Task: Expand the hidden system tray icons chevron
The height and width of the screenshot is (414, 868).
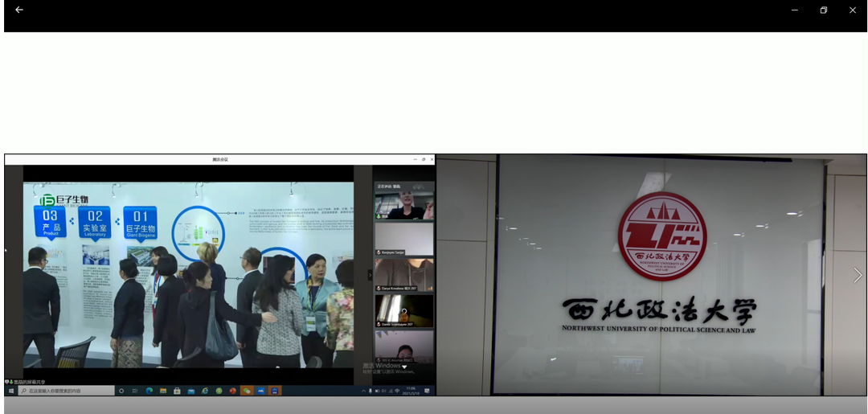Action: tap(363, 391)
